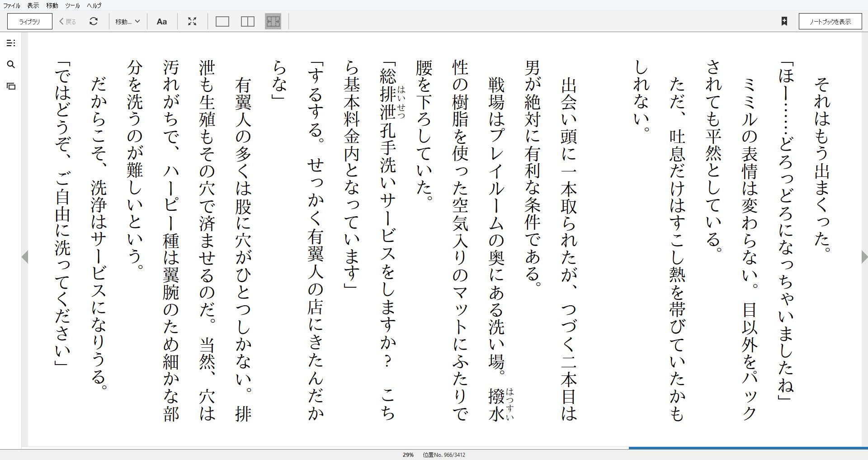Open the search magnifier in sidebar
This screenshot has height=460, width=868.
[x=11, y=65]
